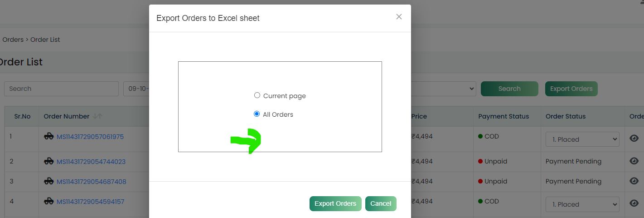Confirm export with Export Orders dialog button
Screen dimensions: 644x218
[335, 203]
